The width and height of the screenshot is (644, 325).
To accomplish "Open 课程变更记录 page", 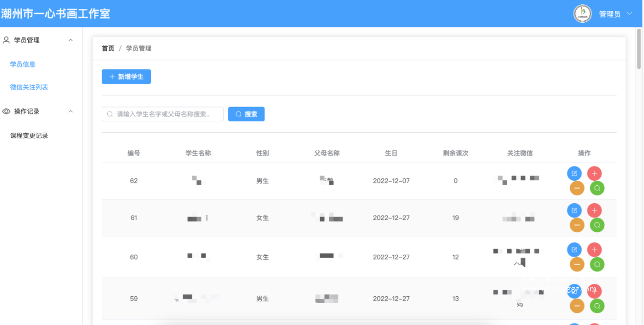I will (29, 135).
